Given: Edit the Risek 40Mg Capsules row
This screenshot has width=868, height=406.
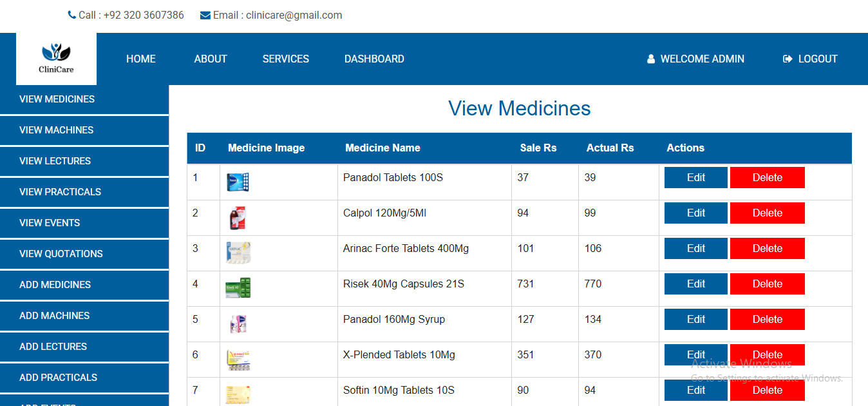Looking at the screenshot, I should 696,284.
